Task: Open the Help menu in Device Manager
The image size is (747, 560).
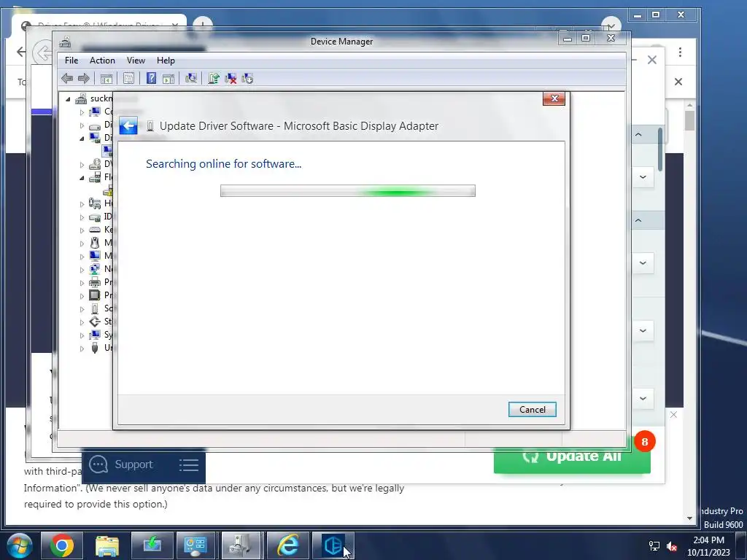Action: click(x=166, y=61)
